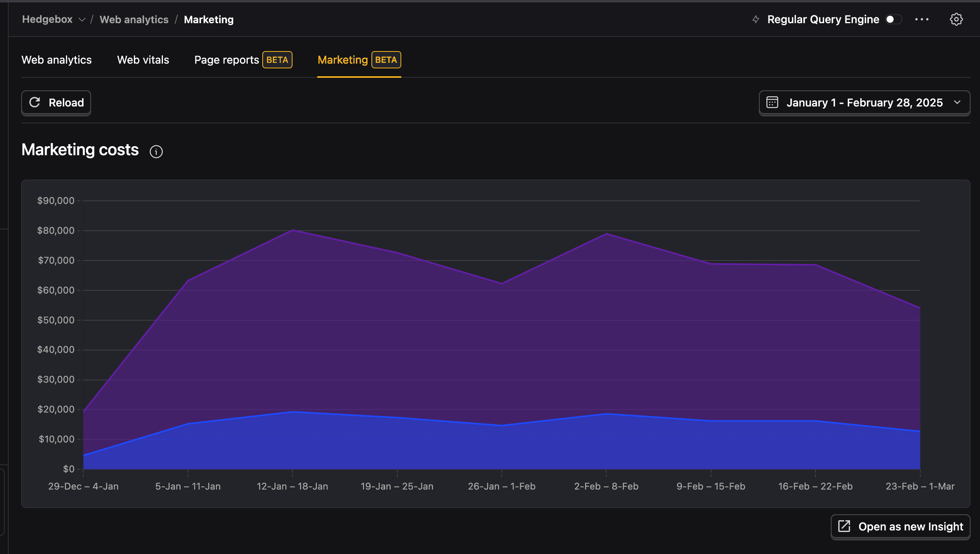Viewport: 980px width, 554px height.
Task: Open the Page reports beta tab
Action: pyautogui.click(x=243, y=60)
